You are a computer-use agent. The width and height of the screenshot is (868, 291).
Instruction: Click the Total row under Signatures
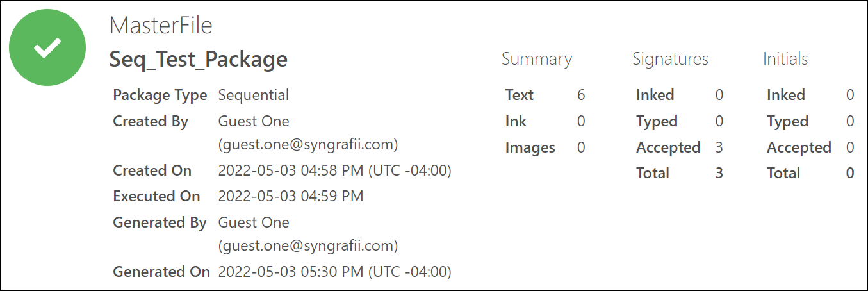pyautogui.click(x=680, y=173)
